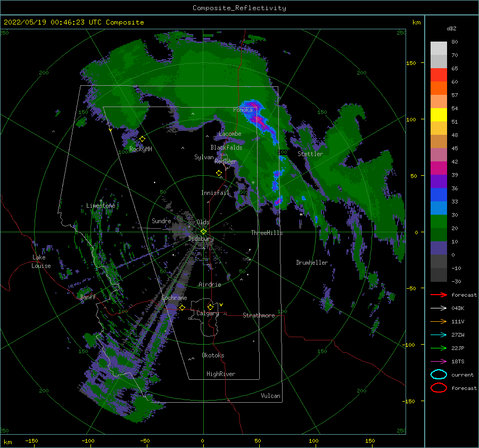The height and width of the screenshot is (448, 479).
Task: Click the Limestone label
Action: 101,206
